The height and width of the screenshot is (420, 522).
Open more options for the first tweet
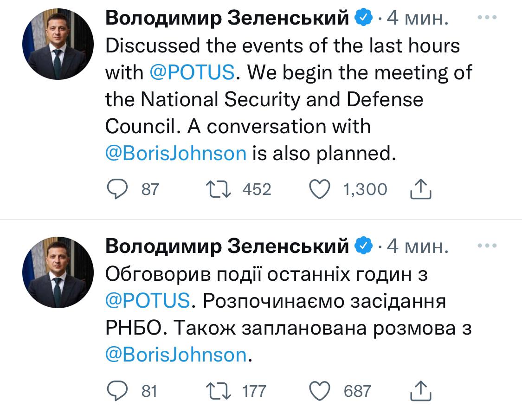[x=486, y=17]
